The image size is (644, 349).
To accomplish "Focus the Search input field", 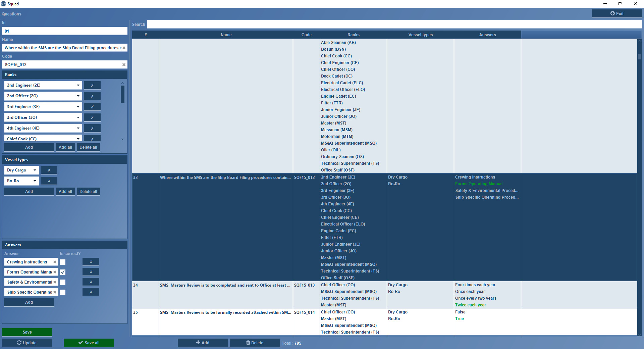I will click(x=394, y=24).
